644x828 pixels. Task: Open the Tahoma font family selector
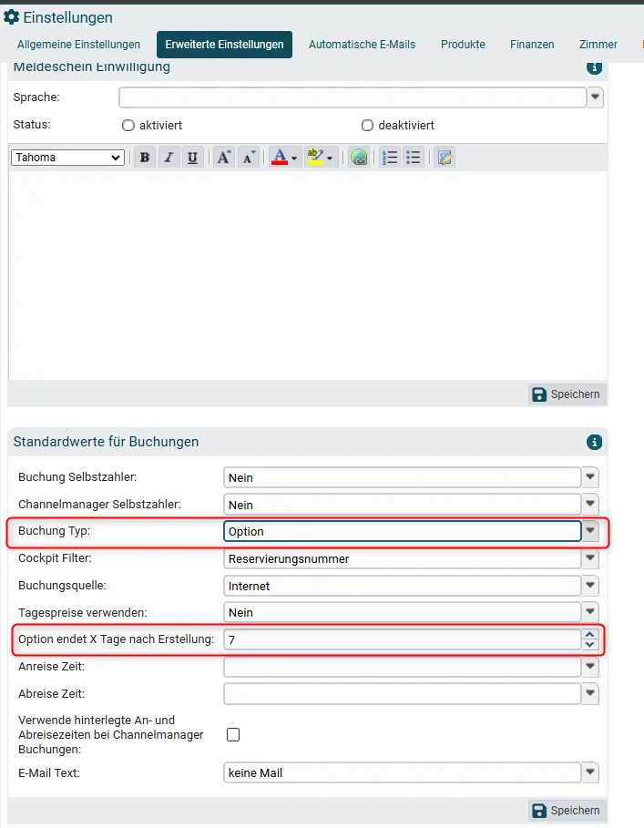tap(67, 158)
